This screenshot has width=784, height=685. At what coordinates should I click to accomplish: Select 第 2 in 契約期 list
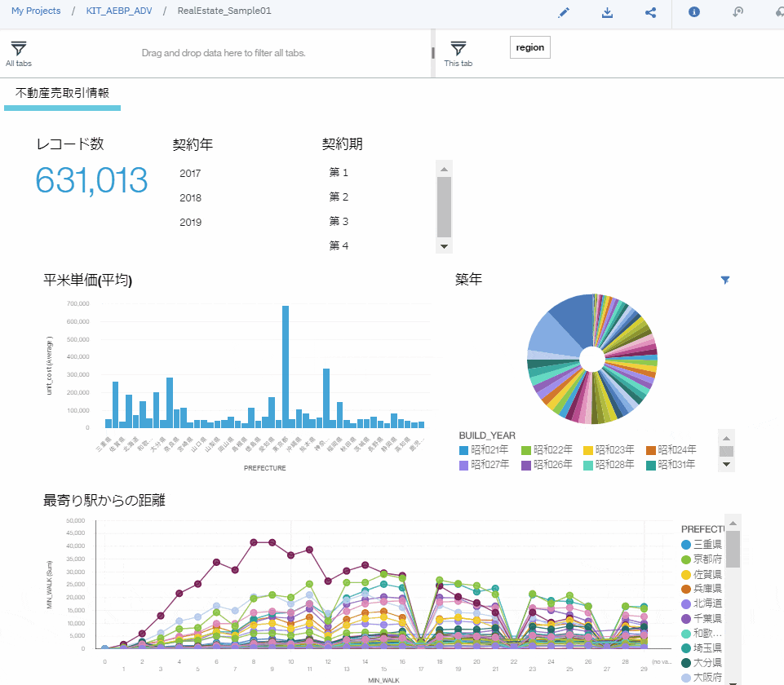click(339, 197)
